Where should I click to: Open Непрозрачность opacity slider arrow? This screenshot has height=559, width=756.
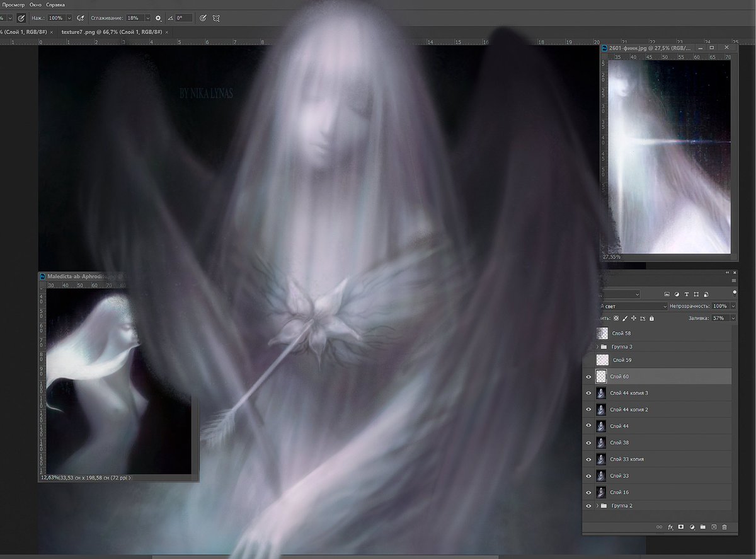733,306
